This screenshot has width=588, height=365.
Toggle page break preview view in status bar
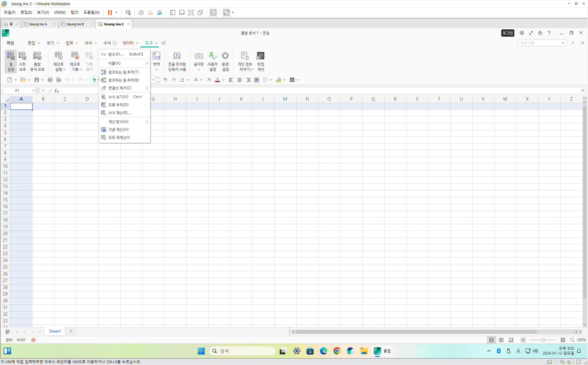511,340
